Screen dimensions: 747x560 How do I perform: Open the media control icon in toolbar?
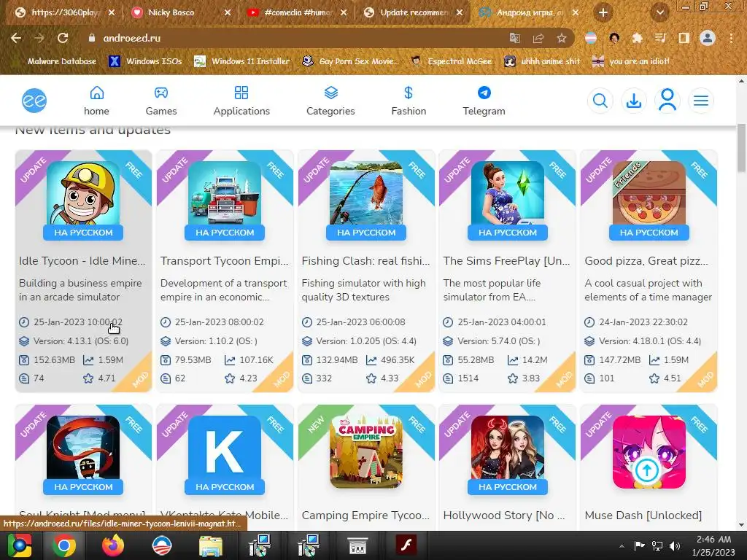click(x=660, y=38)
